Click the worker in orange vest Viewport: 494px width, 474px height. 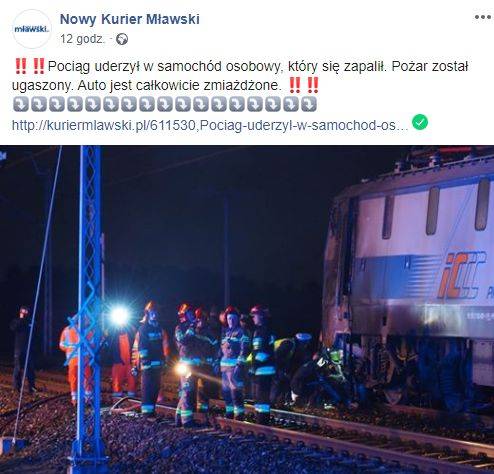70,360
